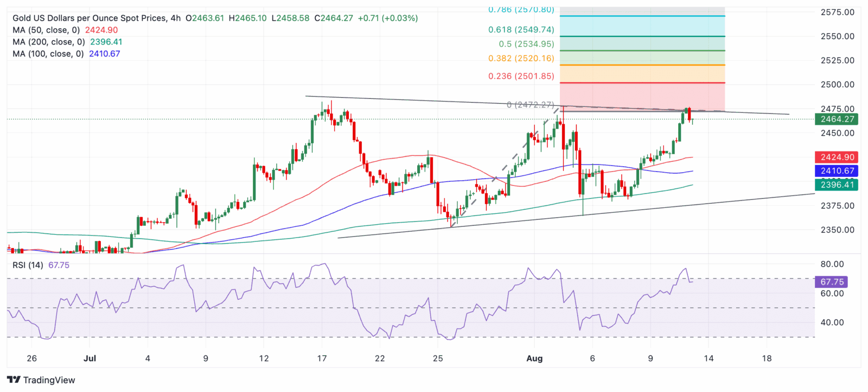
Task: Click the 2500.00 price axis label
Action: pos(838,84)
